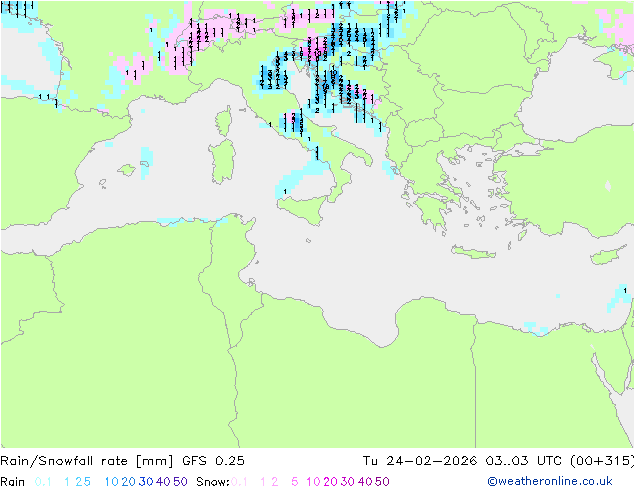Pick the snow legend value 5
The width and height of the screenshot is (634, 490).
coord(295,482)
